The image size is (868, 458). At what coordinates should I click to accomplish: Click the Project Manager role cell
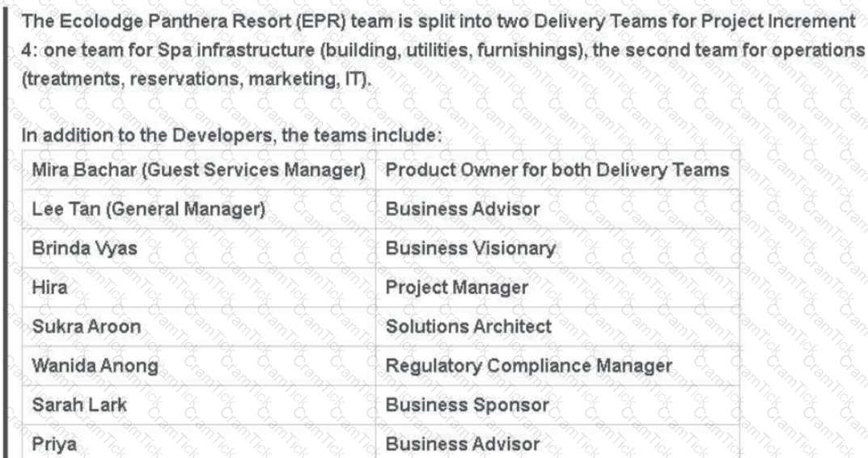557,288
